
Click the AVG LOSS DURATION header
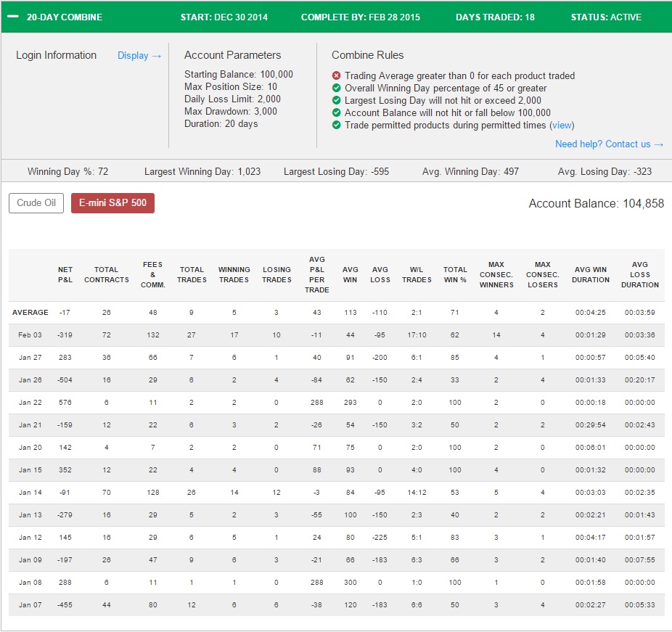click(640, 275)
